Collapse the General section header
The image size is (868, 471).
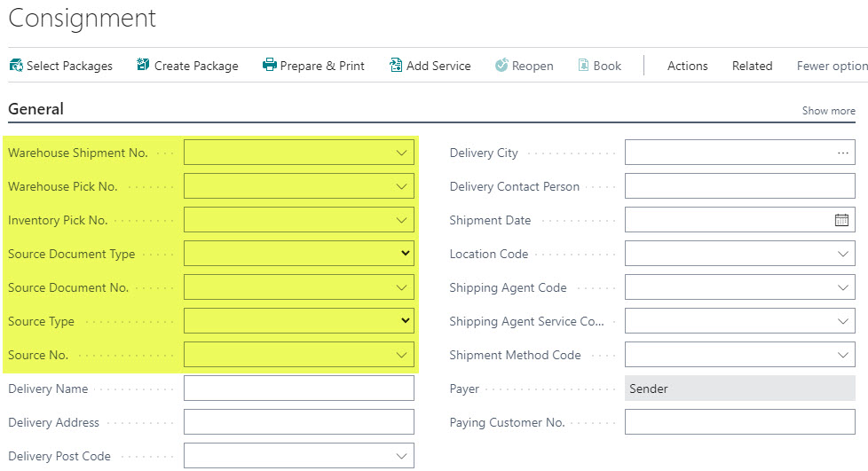36,109
